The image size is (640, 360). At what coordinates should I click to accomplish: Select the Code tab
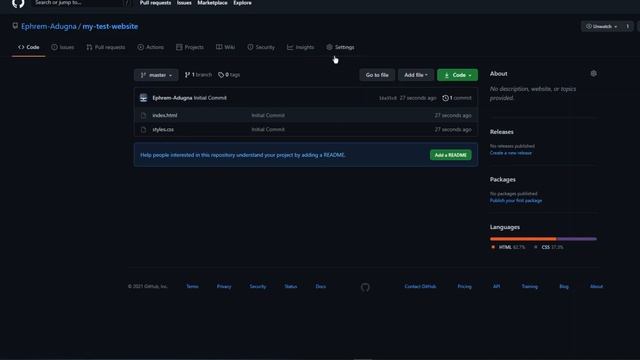point(29,47)
